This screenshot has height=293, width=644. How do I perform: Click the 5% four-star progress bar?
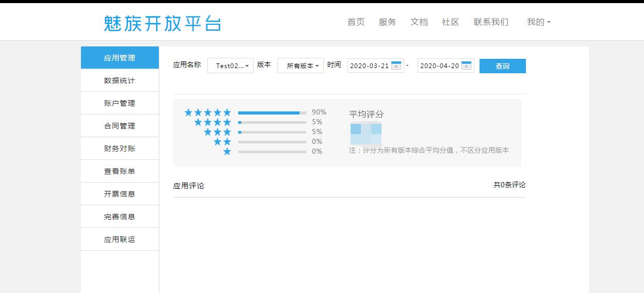point(272,122)
